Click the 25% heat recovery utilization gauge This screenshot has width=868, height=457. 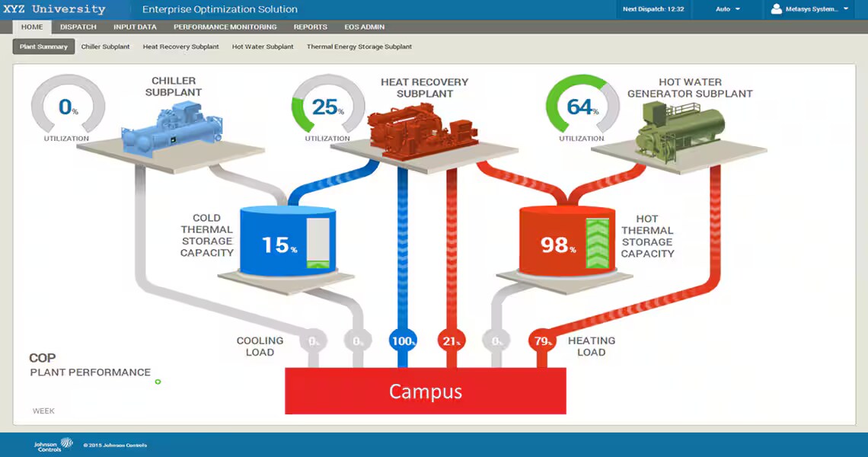pos(327,107)
